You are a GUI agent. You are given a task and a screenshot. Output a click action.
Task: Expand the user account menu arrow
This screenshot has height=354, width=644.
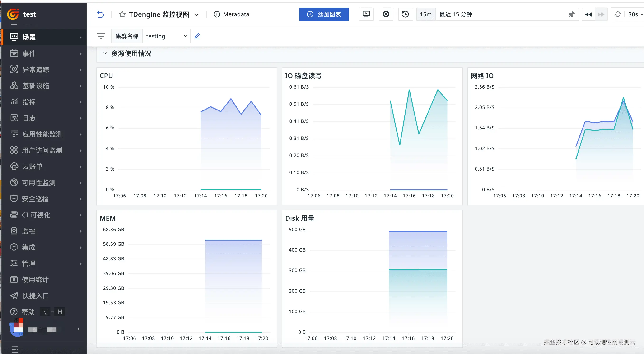point(78,329)
